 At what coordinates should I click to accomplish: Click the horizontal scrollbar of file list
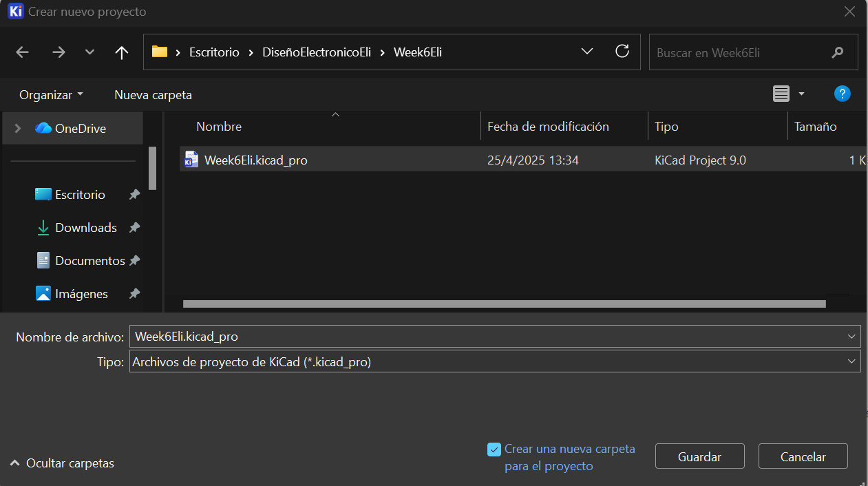[x=504, y=304]
